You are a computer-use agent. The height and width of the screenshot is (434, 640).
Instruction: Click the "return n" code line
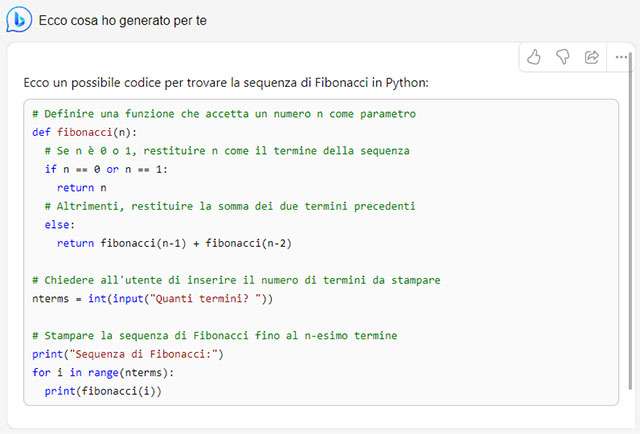tap(81, 187)
